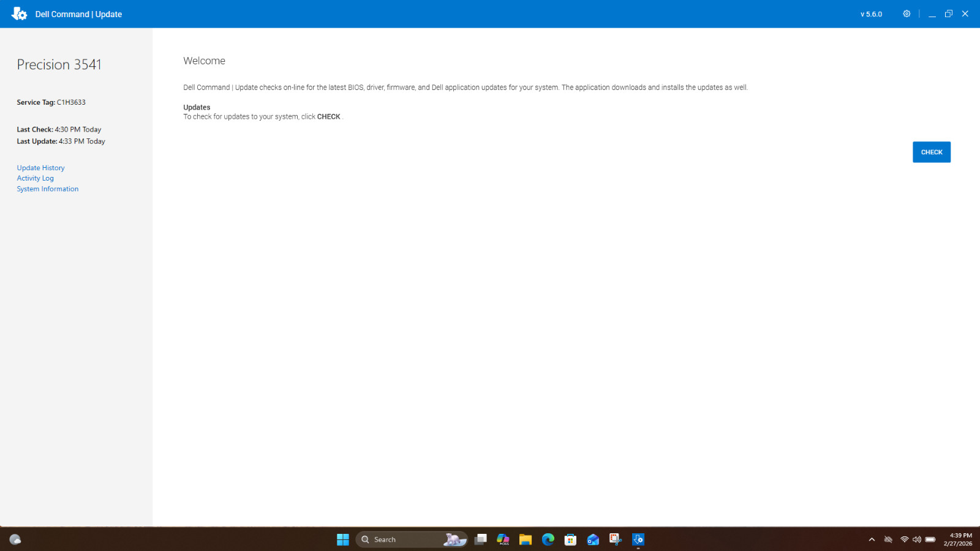Click the crossed-out cloud tray icon

pyautogui.click(x=888, y=539)
